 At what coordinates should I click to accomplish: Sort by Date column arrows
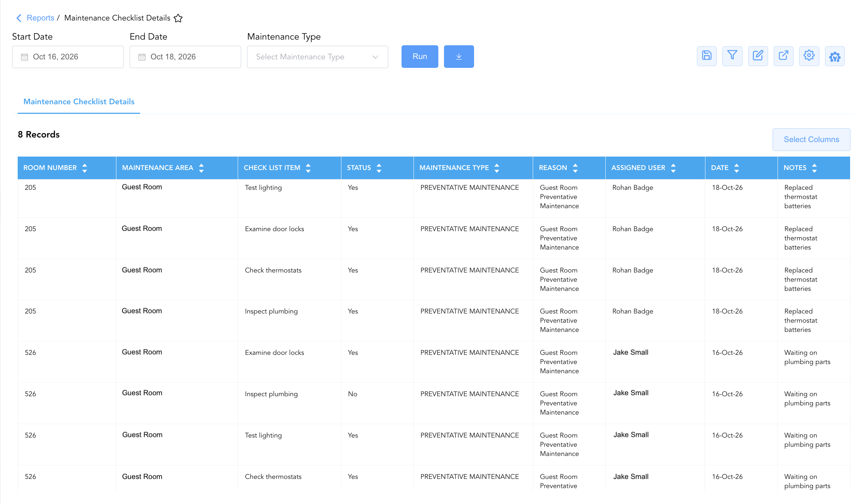(737, 168)
